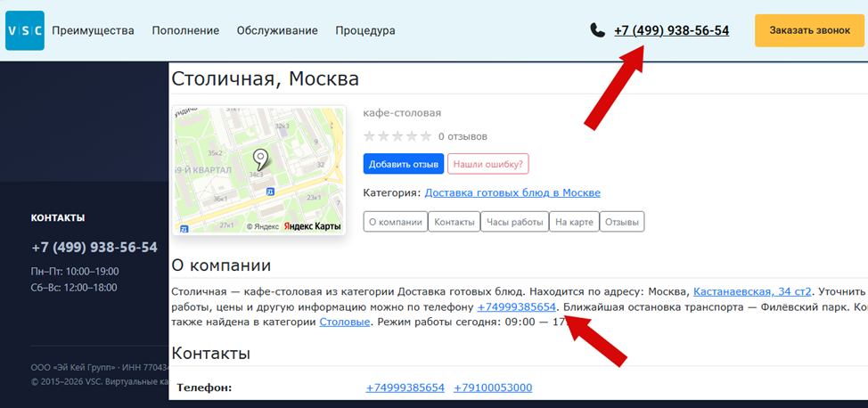Screen dimensions: 868x408
Task: Open the Пополнение menu item
Action: [x=185, y=30]
